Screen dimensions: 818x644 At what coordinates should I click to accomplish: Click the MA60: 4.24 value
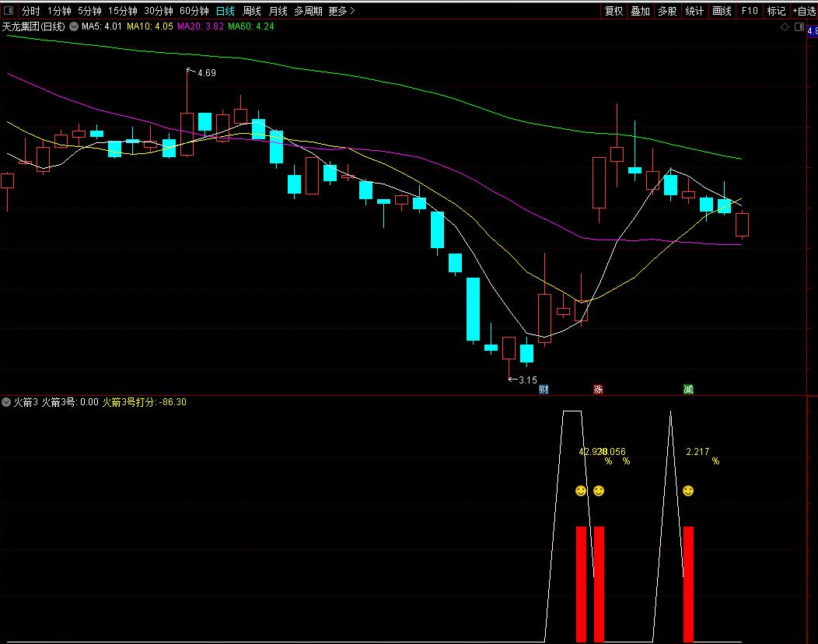coord(251,26)
